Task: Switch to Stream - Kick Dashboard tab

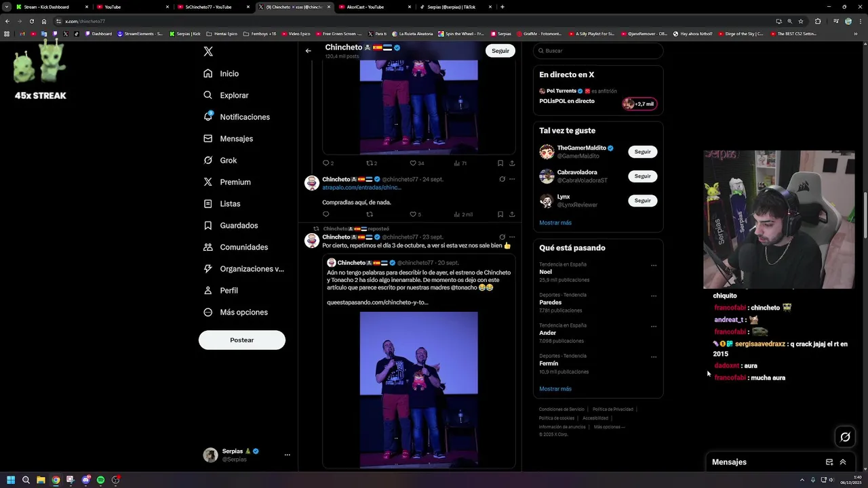Action: tap(52, 7)
